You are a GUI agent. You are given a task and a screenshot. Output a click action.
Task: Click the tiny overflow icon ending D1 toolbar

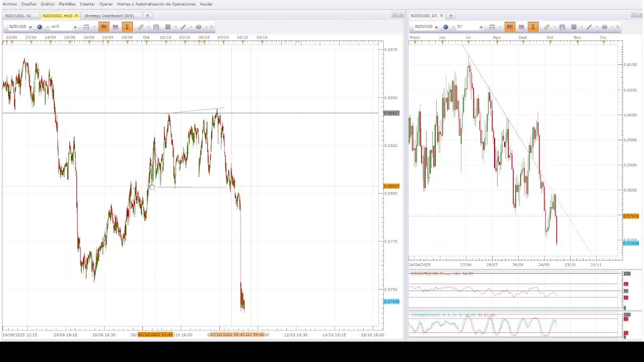click(x=618, y=27)
